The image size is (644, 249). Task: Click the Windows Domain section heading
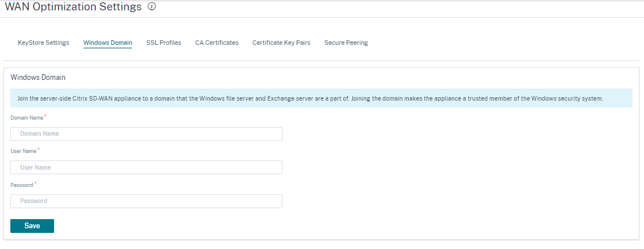point(38,77)
